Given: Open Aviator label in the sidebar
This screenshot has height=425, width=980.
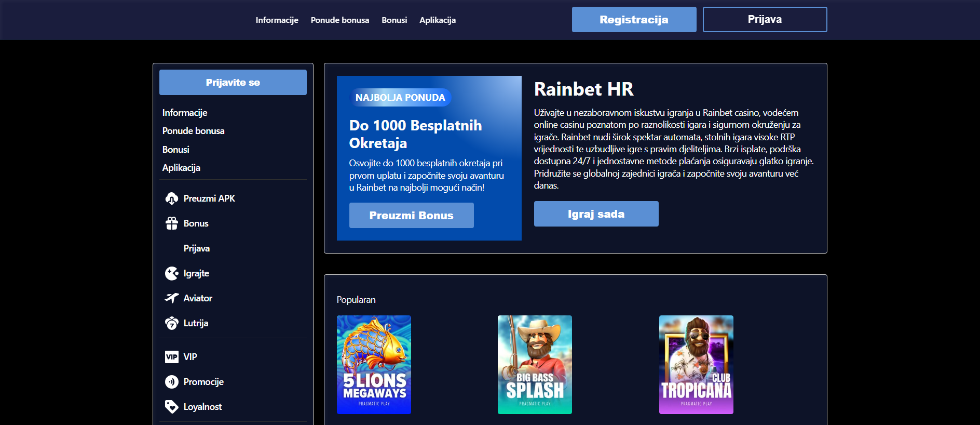Looking at the screenshot, I should click(198, 298).
